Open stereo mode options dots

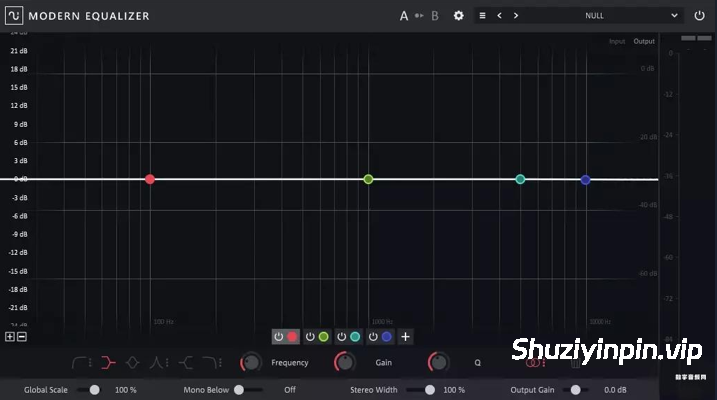point(544,363)
